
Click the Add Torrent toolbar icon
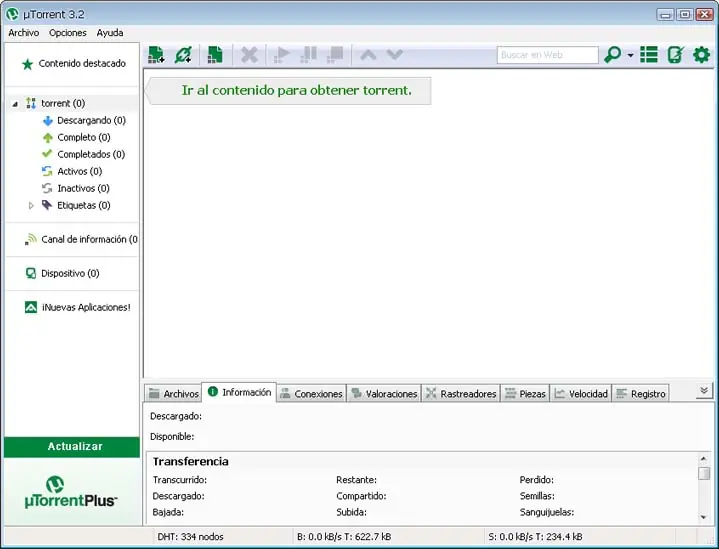pos(156,55)
